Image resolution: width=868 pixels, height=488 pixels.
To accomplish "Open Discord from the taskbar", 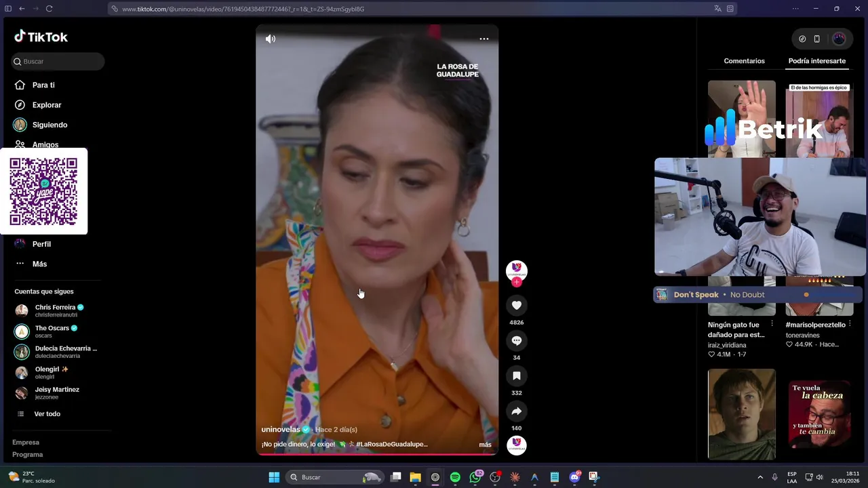I will 575,477.
